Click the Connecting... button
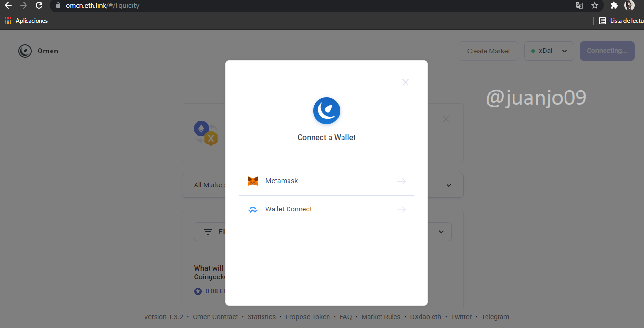This screenshot has height=328, width=644. [607, 51]
